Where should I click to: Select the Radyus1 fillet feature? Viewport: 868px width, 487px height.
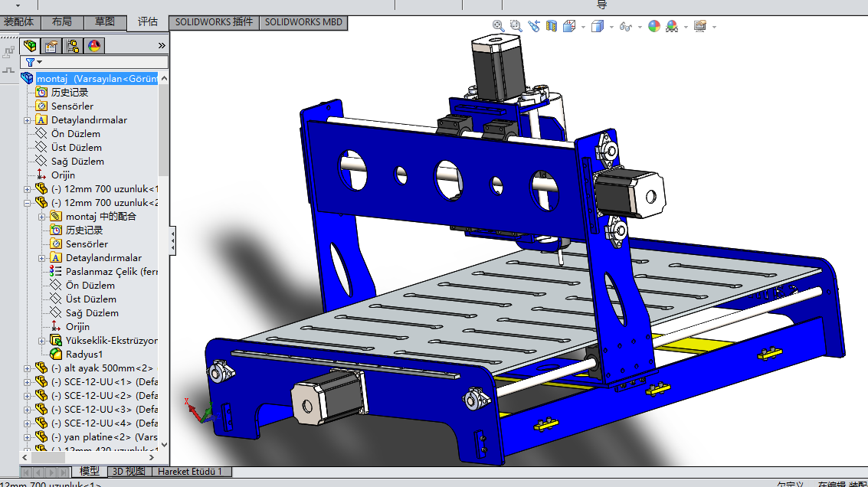(84, 355)
